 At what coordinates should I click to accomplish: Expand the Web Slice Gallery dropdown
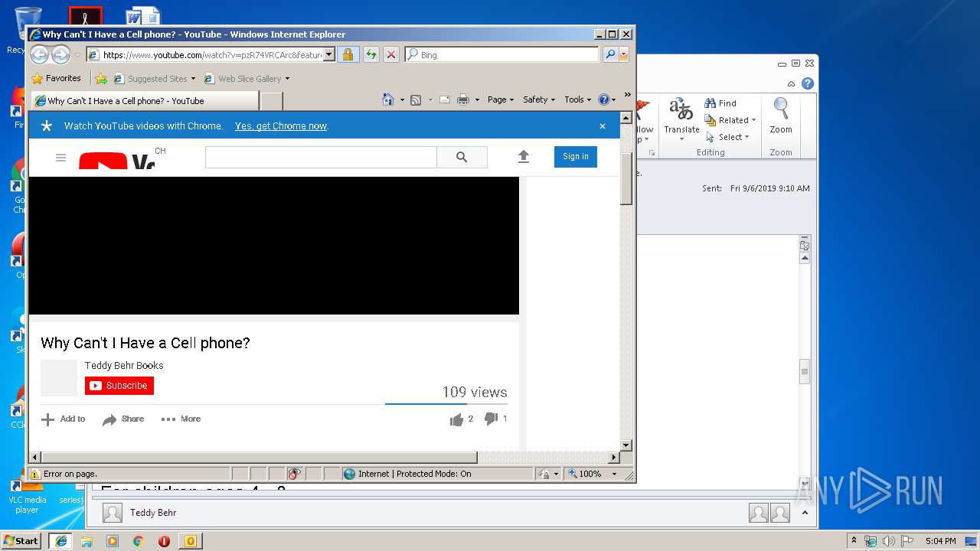tap(287, 79)
